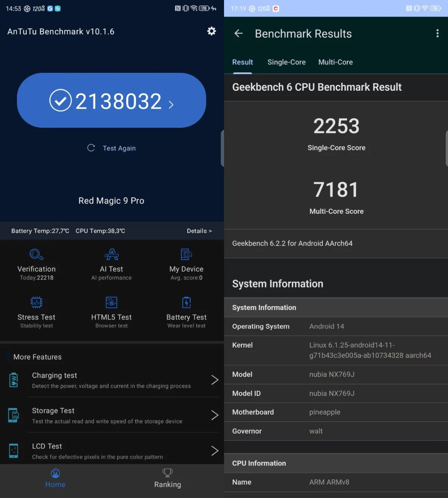Tap More Features heading
This screenshot has height=498, width=448.
pyautogui.click(x=37, y=357)
